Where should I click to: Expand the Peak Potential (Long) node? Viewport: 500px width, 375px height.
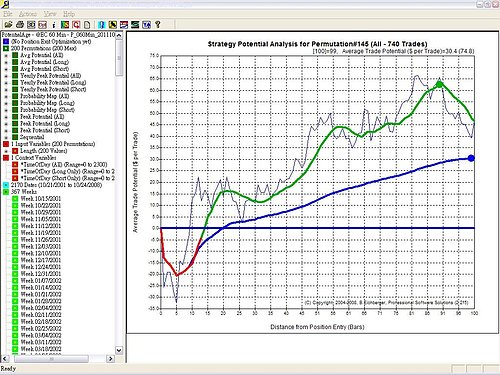click(x=6, y=124)
